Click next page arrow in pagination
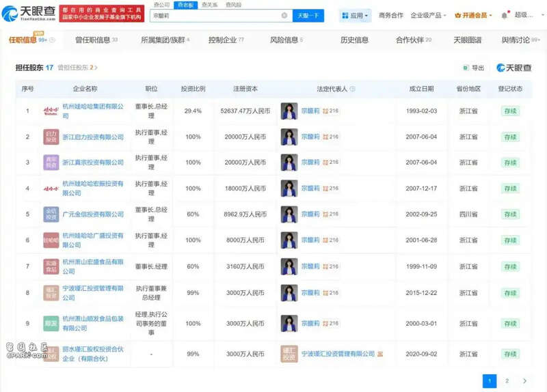Viewport: 547px width, 392px height. 524,380
